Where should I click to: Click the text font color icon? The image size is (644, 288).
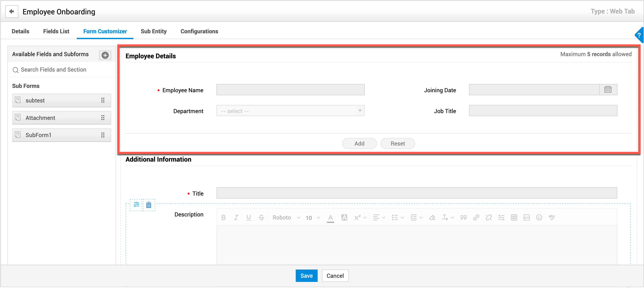(x=330, y=218)
